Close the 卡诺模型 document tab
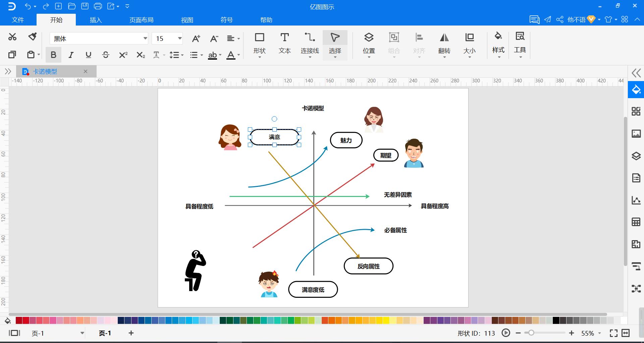This screenshot has height=343, width=644. click(86, 71)
